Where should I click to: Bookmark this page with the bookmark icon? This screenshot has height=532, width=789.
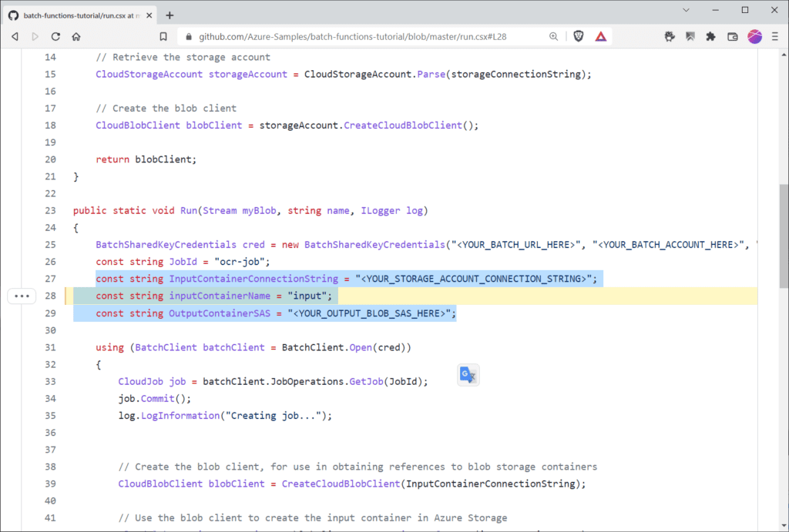click(163, 37)
